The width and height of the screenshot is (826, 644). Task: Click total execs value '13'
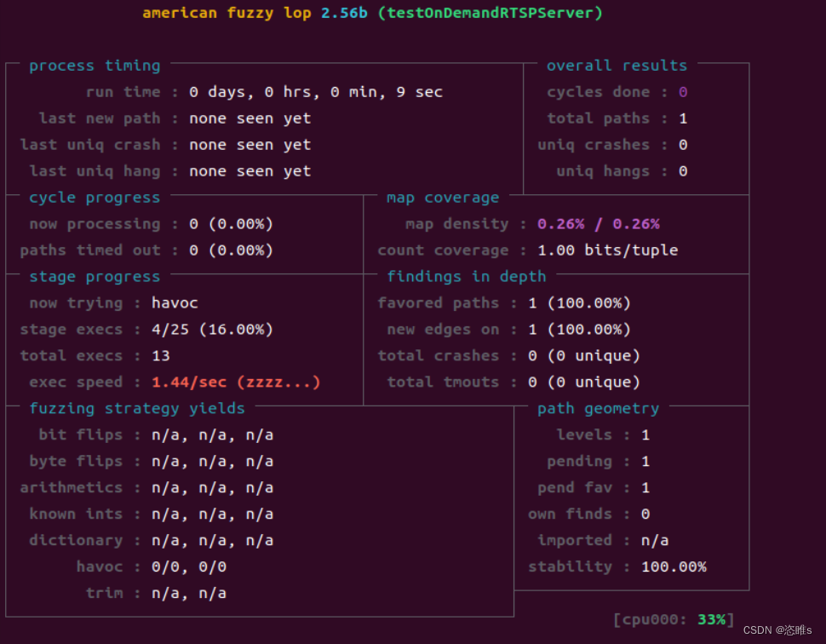[161, 356]
